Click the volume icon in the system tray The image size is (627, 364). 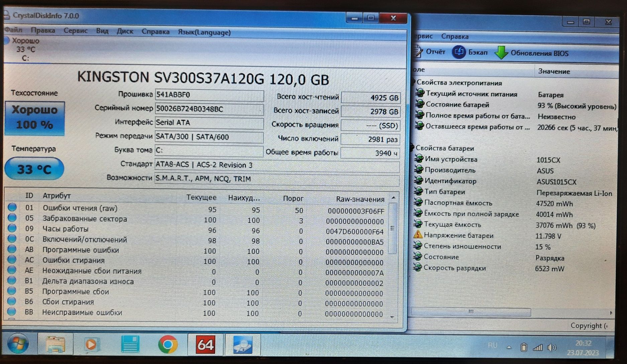[x=551, y=348]
